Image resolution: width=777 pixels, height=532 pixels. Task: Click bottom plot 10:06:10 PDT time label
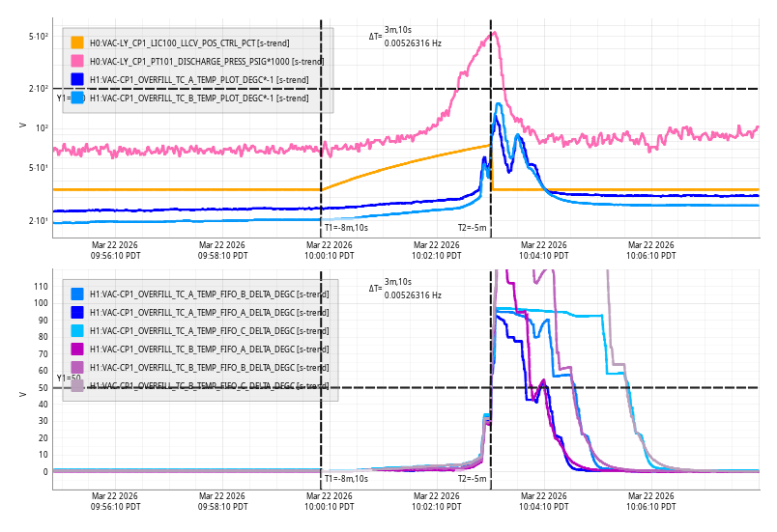tap(651, 507)
